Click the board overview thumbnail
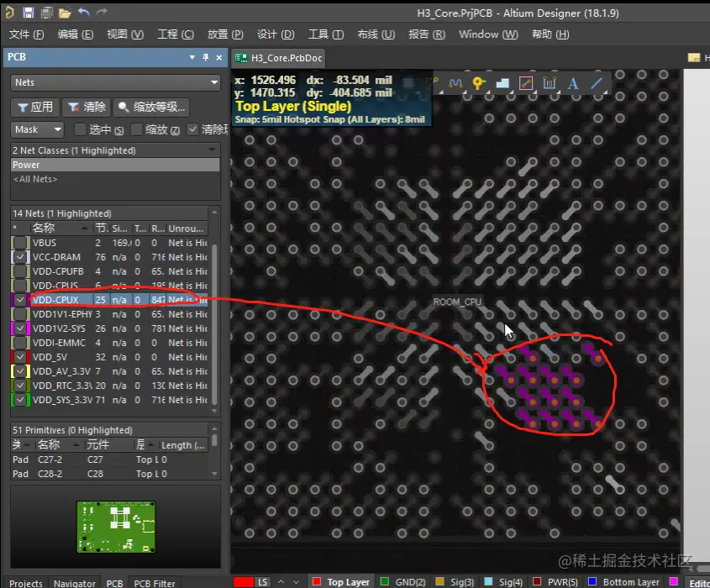Screen dimensions: 710x588 pos(116,527)
